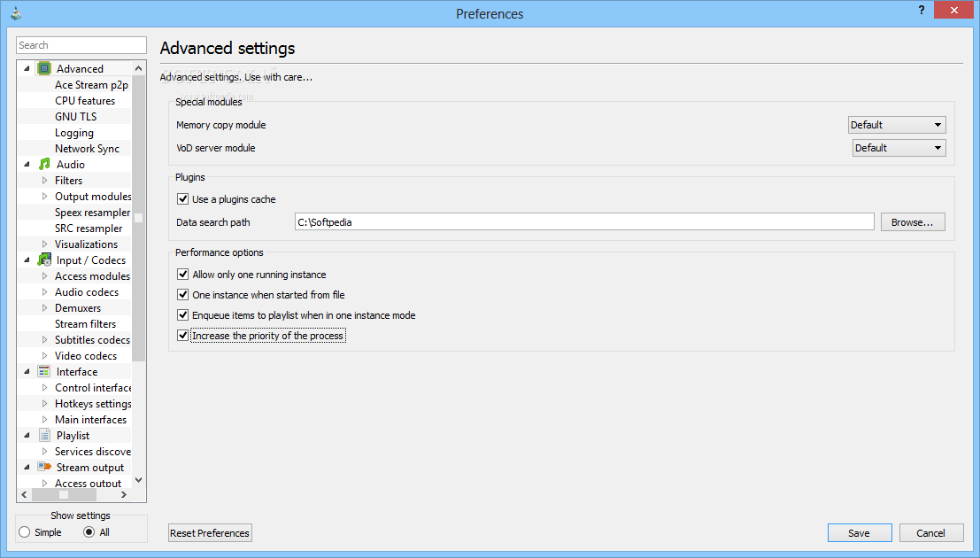Click Reset Preferences button
The height and width of the screenshot is (558, 980).
coord(210,533)
